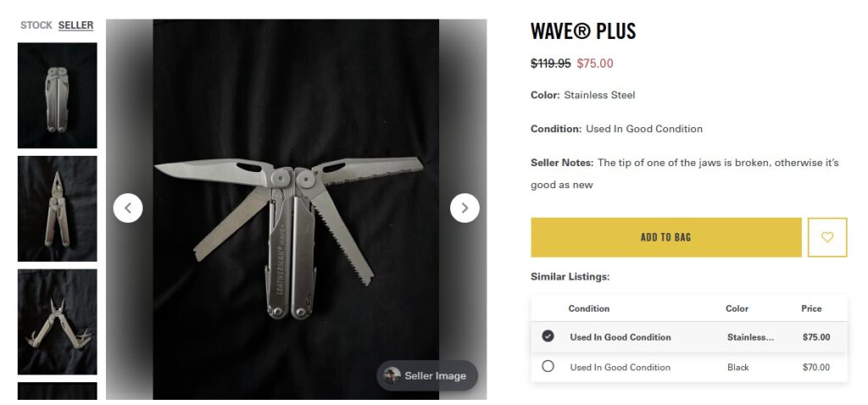868x405 pixels.
Task: Click the Color column header
Action: 737,308
